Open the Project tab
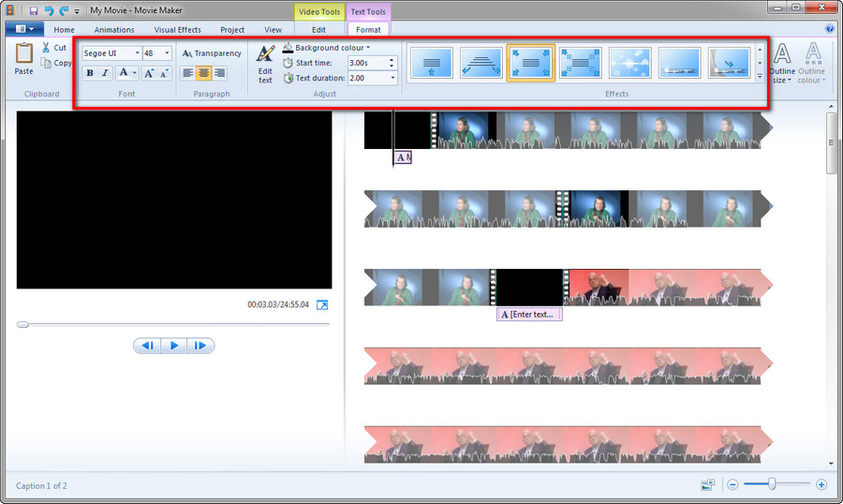The width and height of the screenshot is (843, 504). (x=232, y=30)
